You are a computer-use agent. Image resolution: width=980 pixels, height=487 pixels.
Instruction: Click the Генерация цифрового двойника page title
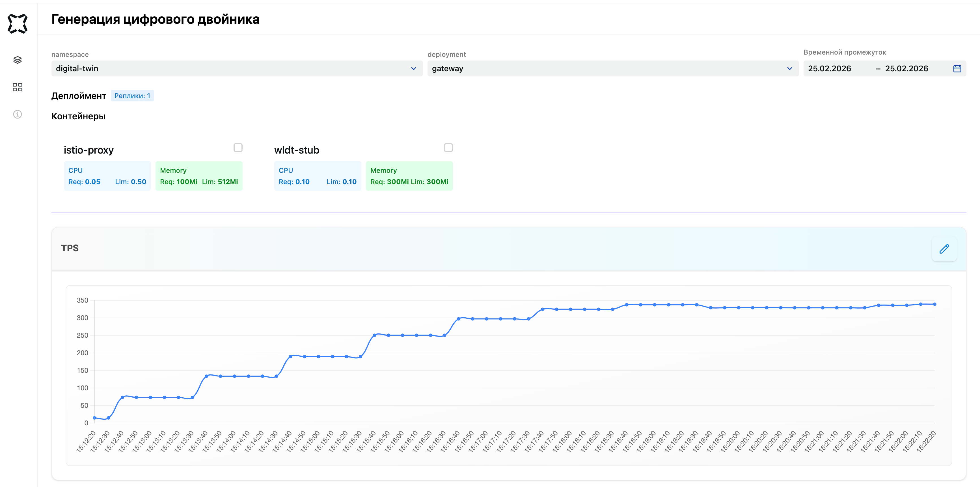click(x=156, y=19)
